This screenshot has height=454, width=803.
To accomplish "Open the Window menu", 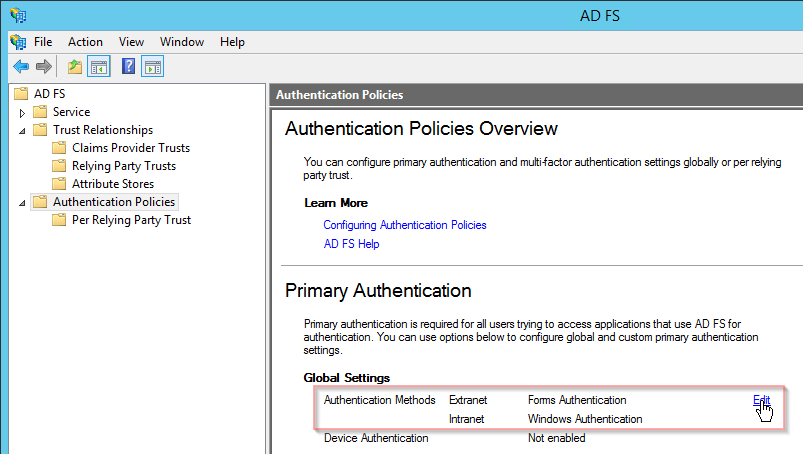I will pos(182,42).
